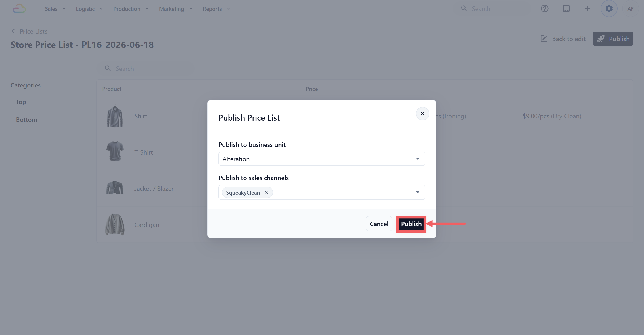Open the AF user avatar

pyautogui.click(x=631, y=9)
